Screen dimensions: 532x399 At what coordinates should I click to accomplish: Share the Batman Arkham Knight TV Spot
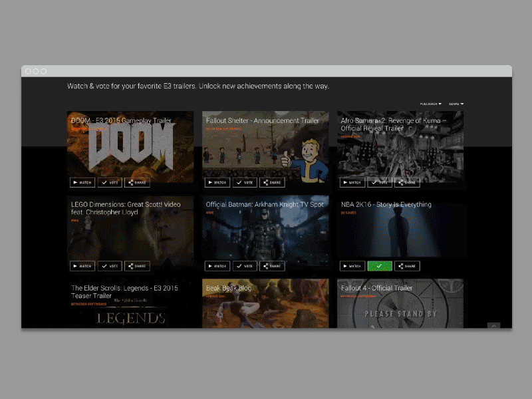click(x=272, y=266)
